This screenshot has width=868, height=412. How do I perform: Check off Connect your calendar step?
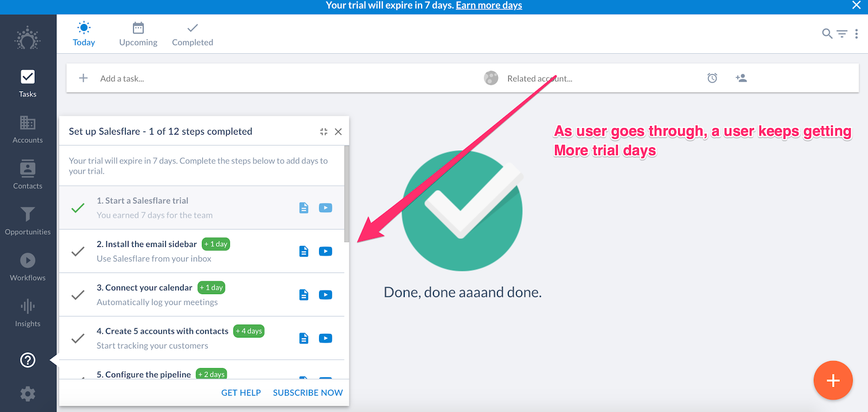point(78,295)
